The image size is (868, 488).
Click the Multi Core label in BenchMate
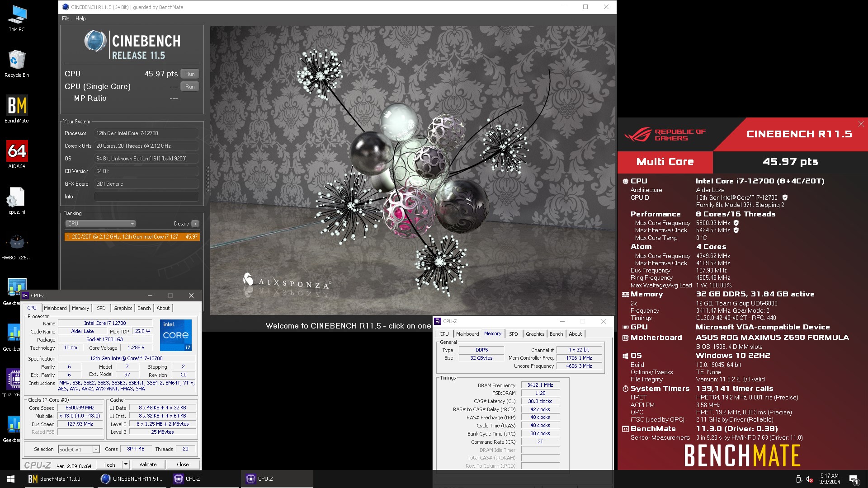(x=665, y=162)
